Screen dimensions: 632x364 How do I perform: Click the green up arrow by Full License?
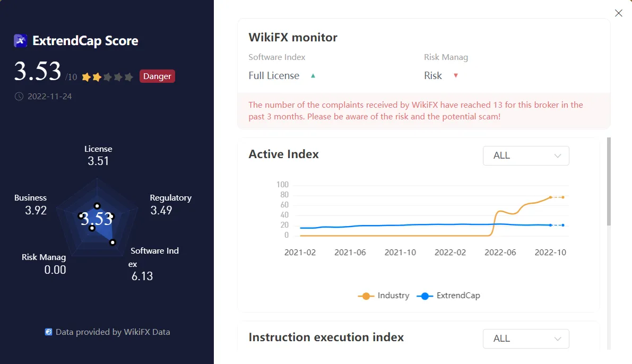click(x=313, y=76)
